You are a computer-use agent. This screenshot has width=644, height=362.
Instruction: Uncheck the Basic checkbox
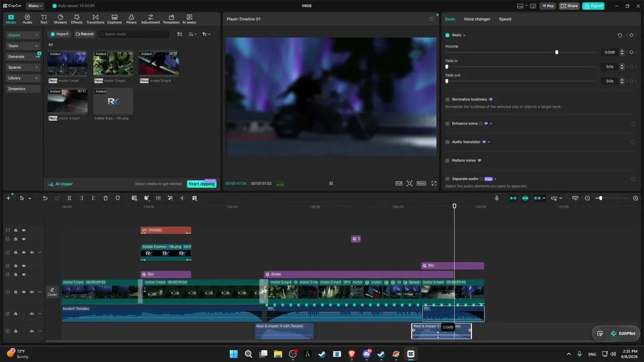click(447, 35)
